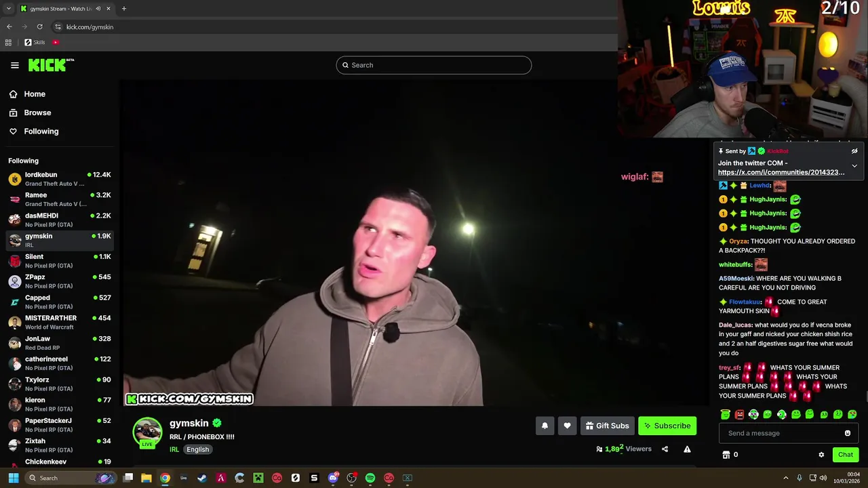
Task: Open lordkebun's channel
Action: pyautogui.click(x=60, y=179)
